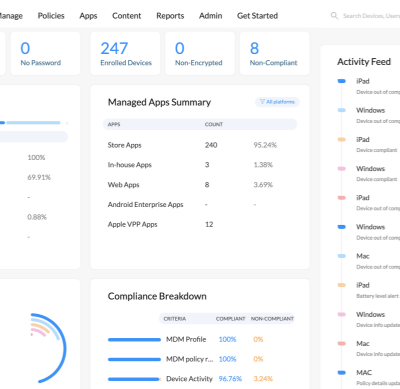Click the compliance ring chart

coord(48,348)
